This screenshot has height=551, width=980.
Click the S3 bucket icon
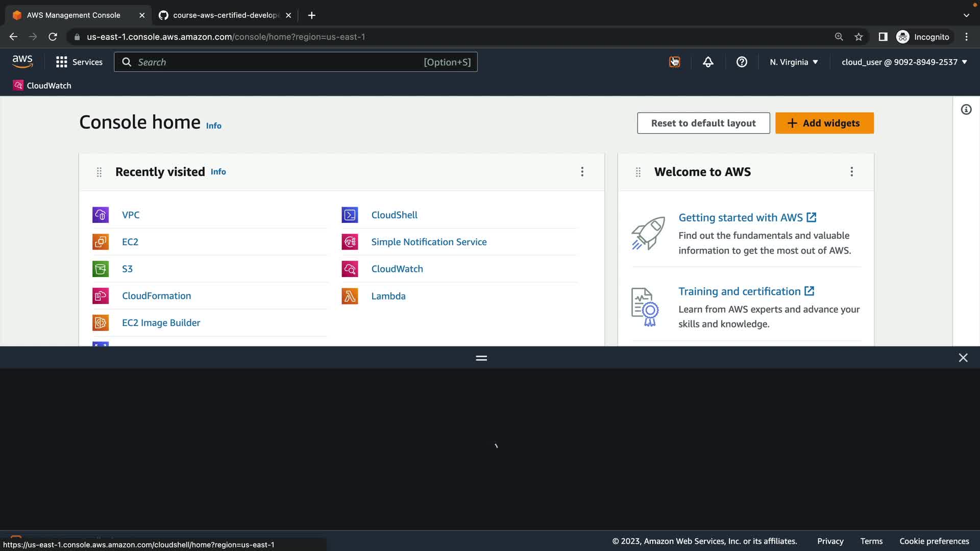point(101,269)
